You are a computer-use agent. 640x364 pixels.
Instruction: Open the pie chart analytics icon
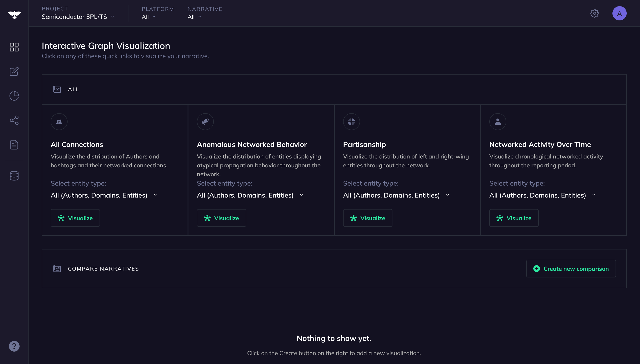click(14, 96)
